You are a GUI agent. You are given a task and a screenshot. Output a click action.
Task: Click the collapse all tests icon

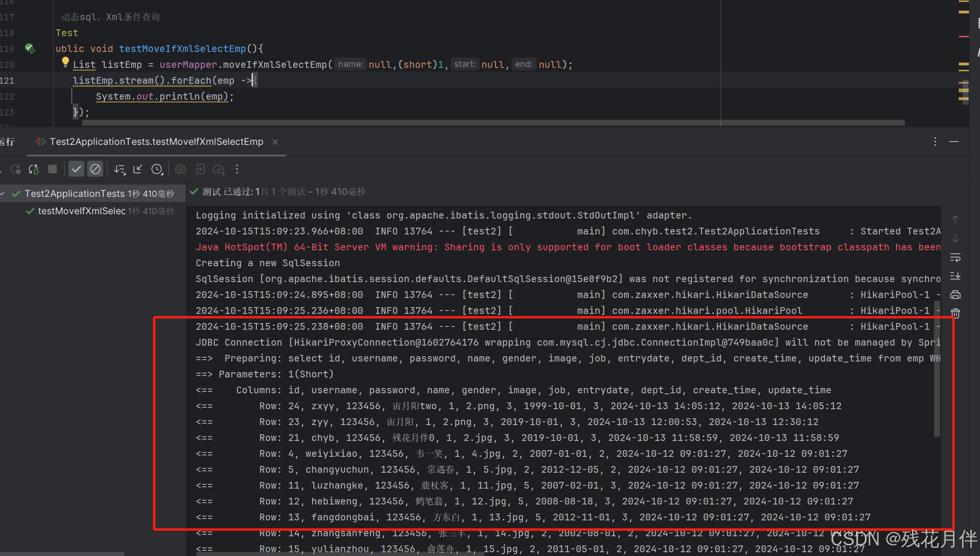point(138,169)
